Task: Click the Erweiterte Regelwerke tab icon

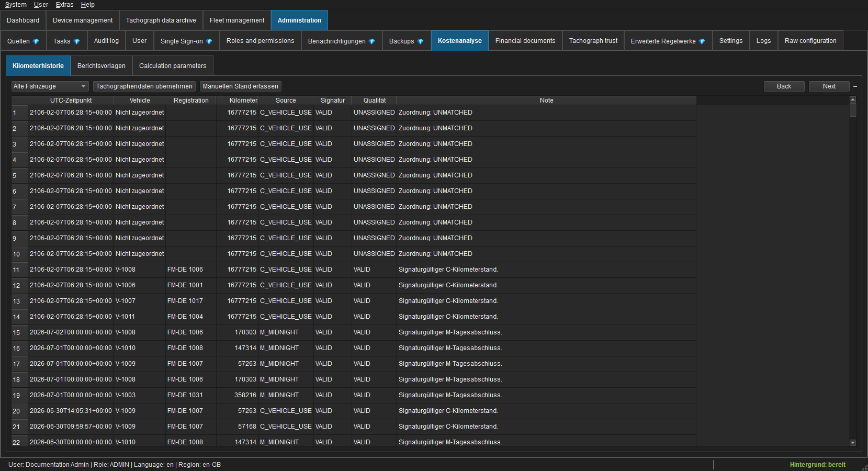Action: point(702,41)
